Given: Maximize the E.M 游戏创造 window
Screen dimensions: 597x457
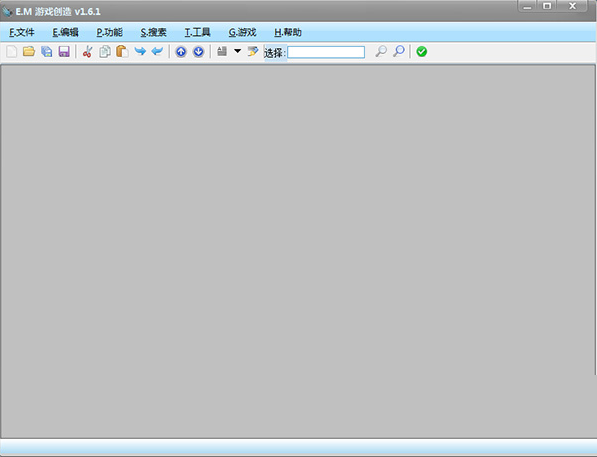Looking at the screenshot, I should (x=547, y=6).
